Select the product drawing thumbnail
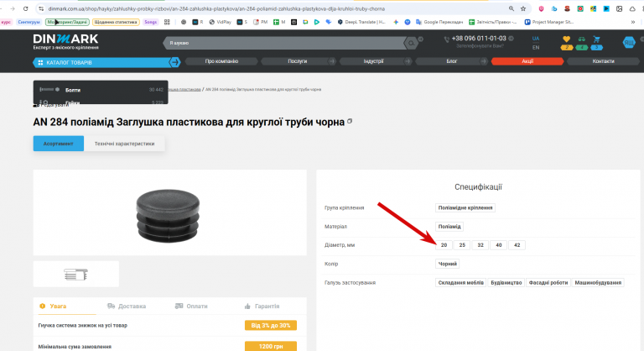This screenshot has height=351, width=644. [76, 274]
